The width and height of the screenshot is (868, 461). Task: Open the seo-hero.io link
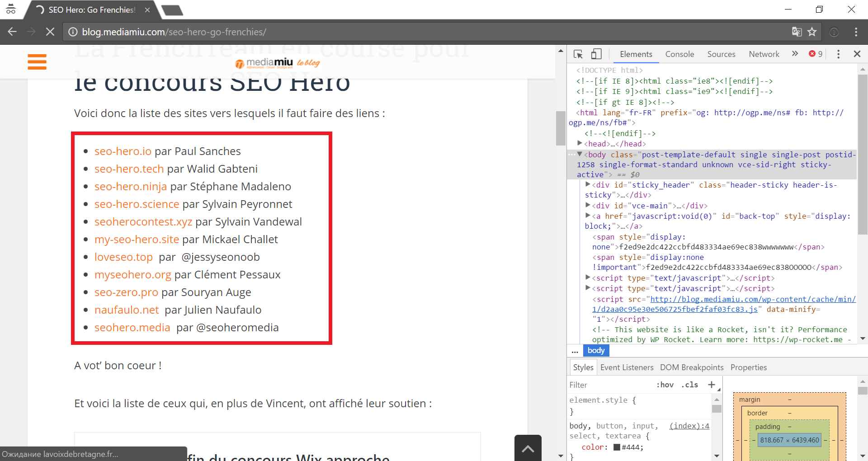pyautogui.click(x=123, y=151)
